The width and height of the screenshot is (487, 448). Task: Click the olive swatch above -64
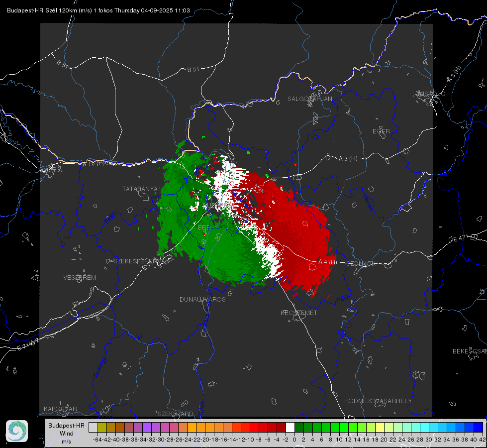pos(102,427)
